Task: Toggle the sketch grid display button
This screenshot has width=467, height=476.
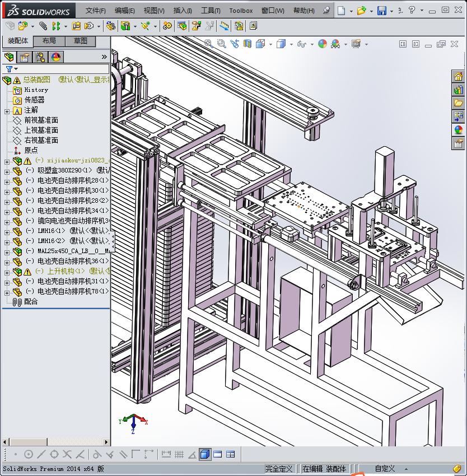Action: (179, 454)
